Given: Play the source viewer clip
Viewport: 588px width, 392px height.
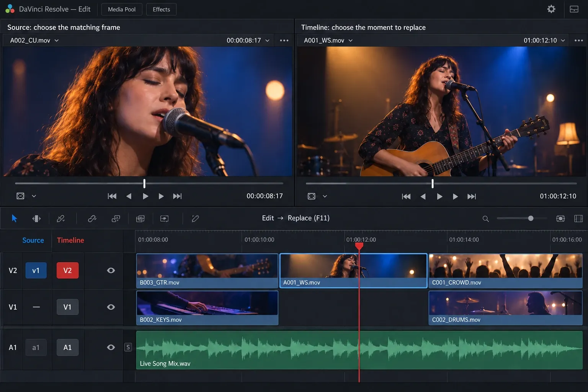Looking at the screenshot, I should (145, 196).
